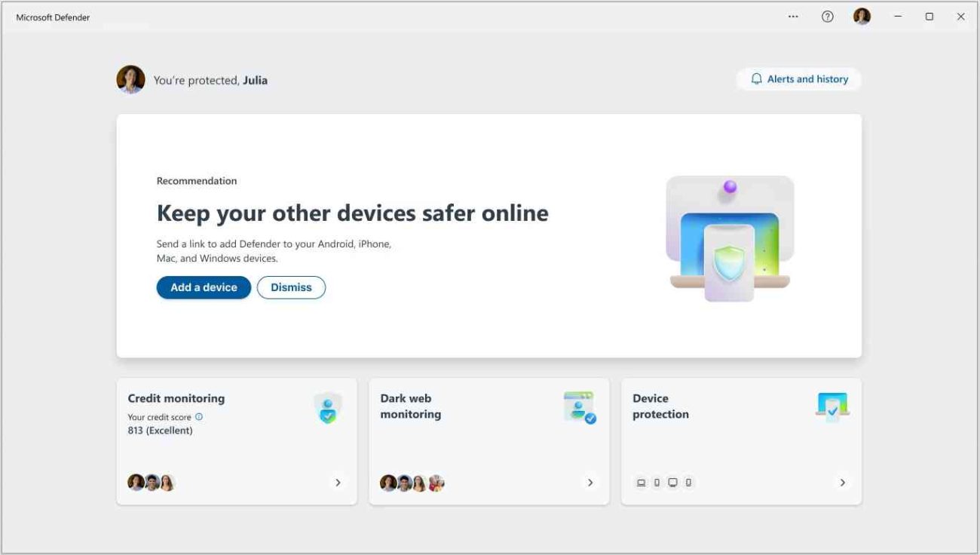Image resolution: width=980 pixels, height=555 pixels.
Task: Click the Add a device button
Action: pos(204,287)
